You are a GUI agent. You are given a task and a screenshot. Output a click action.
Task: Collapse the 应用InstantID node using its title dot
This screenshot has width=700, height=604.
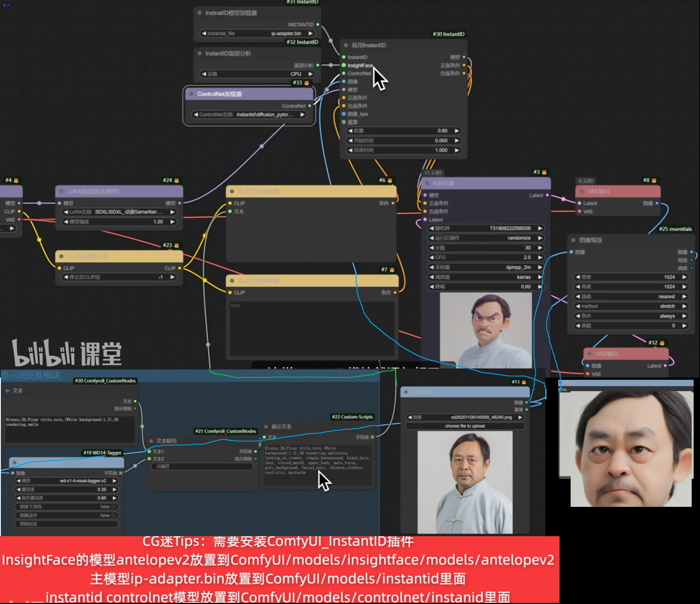(x=346, y=45)
